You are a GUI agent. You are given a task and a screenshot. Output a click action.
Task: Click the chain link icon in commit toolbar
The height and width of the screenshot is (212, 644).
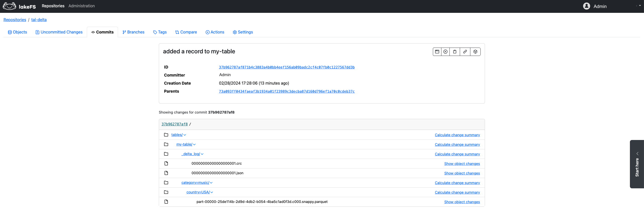pyautogui.click(x=465, y=52)
